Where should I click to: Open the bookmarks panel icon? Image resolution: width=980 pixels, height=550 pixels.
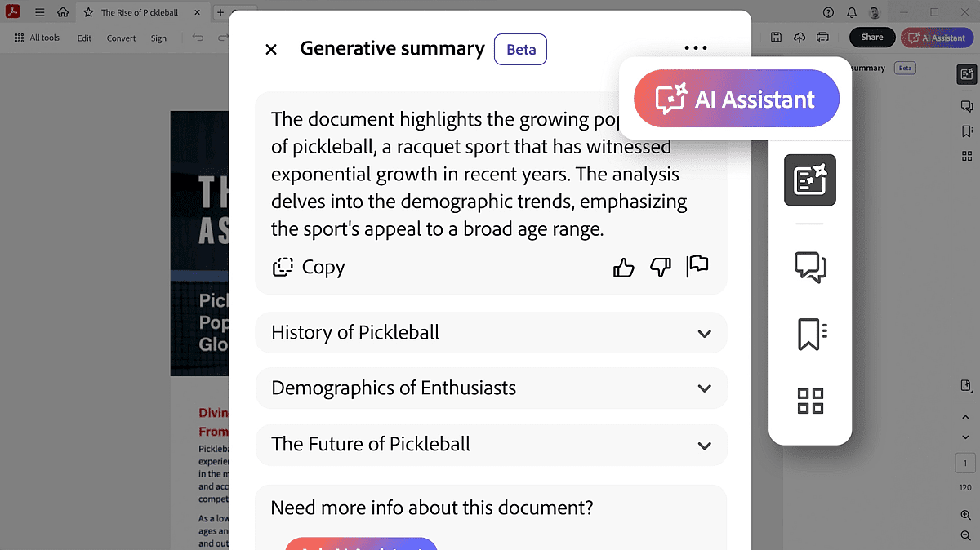point(810,334)
